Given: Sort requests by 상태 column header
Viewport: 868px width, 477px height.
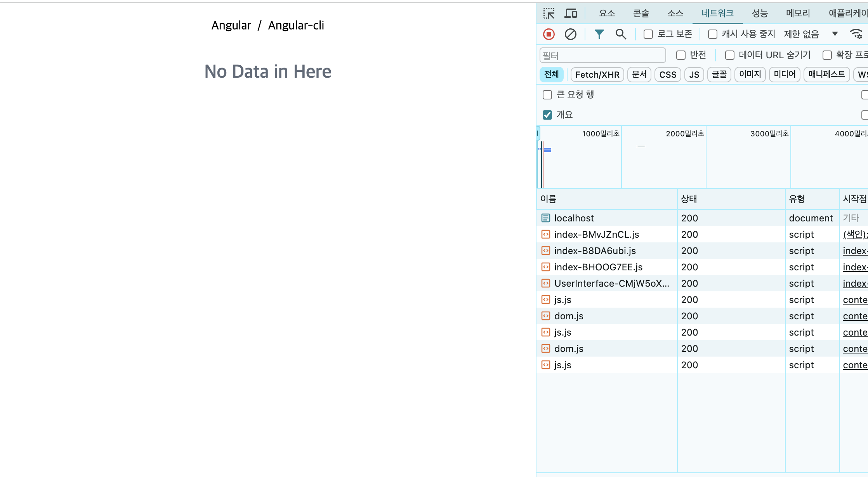Looking at the screenshot, I should 689,199.
